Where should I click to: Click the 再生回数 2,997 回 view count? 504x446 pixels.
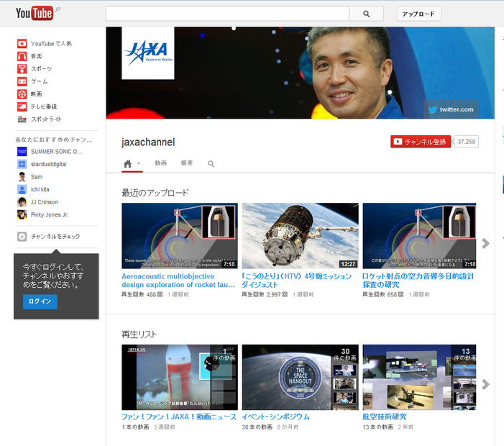[x=265, y=294]
